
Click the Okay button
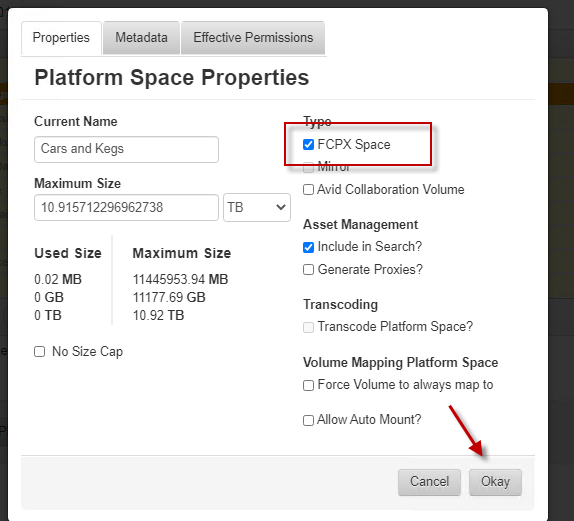click(x=495, y=482)
